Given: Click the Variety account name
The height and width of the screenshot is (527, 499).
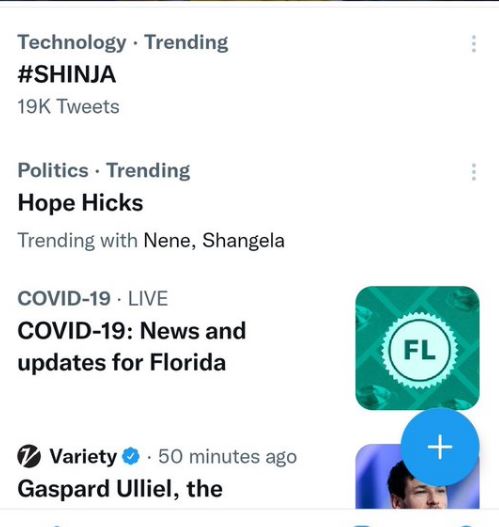Looking at the screenshot, I should (x=83, y=456).
